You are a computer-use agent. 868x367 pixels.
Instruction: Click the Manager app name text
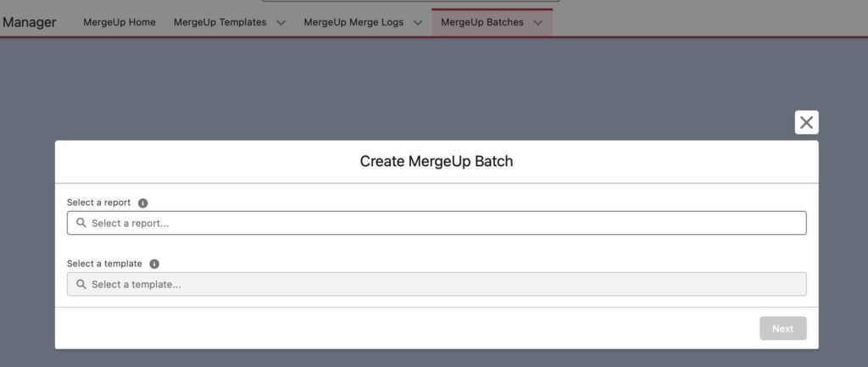tap(30, 23)
